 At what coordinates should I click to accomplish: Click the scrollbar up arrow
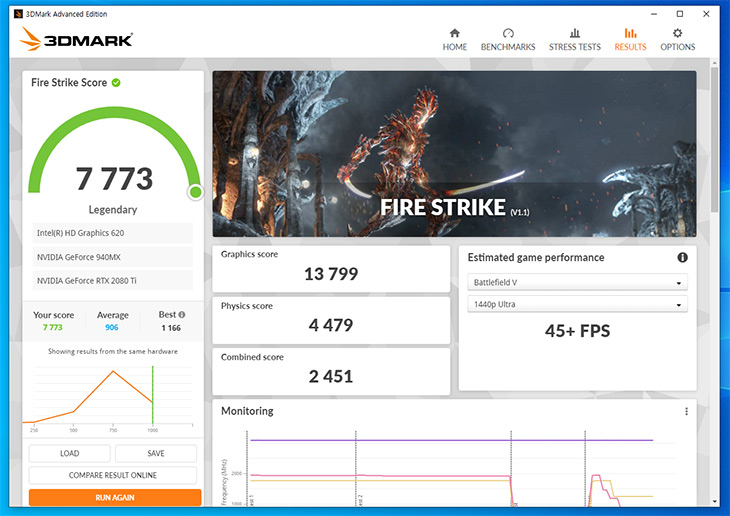click(715, 62)
